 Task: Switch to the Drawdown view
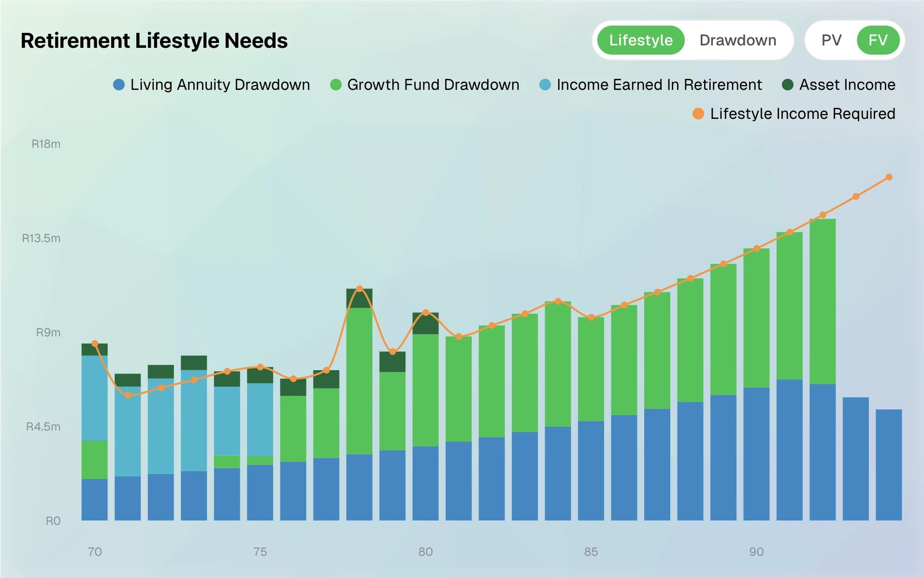(737, 40)
